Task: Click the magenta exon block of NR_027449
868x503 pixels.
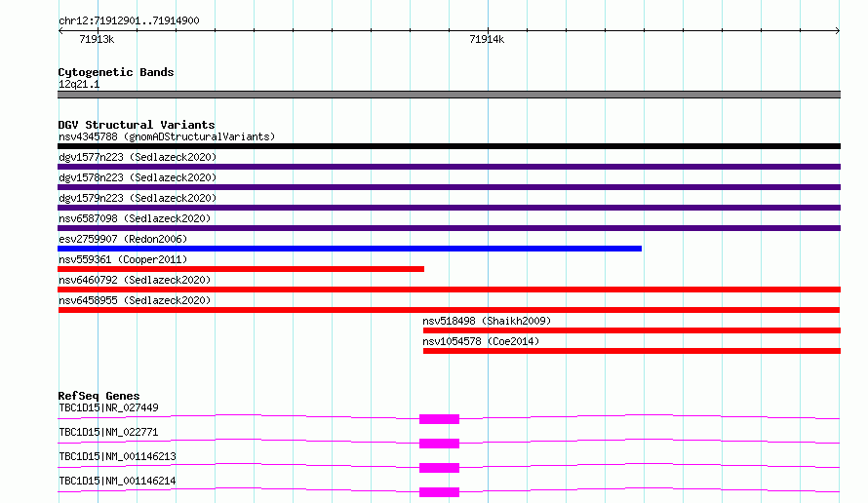Action: 439,419
